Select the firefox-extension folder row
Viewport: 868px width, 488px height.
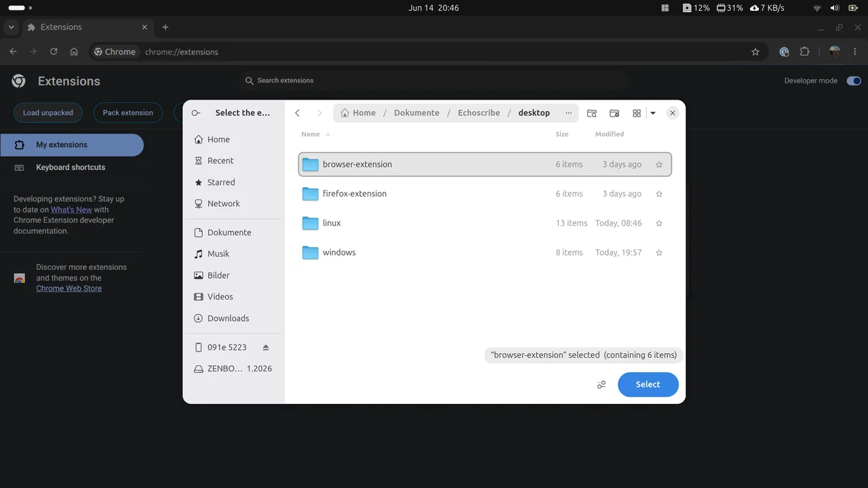click(x=485, y=194)
